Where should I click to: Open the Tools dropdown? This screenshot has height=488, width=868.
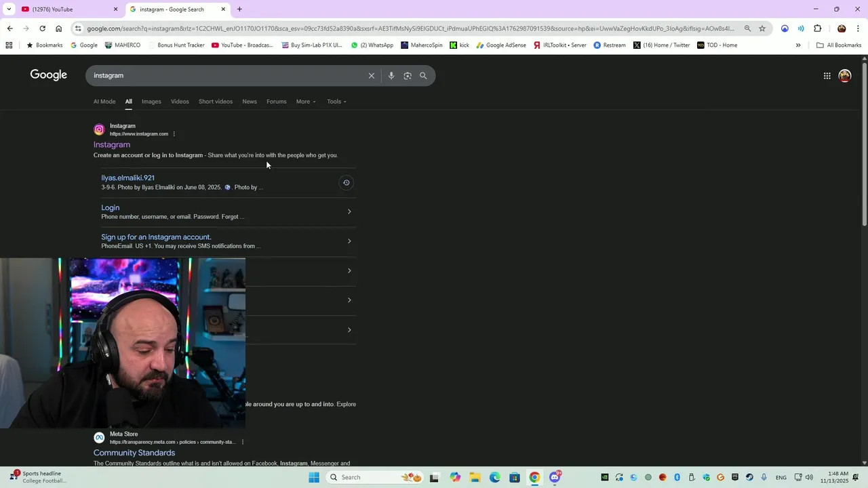[336, 102]
